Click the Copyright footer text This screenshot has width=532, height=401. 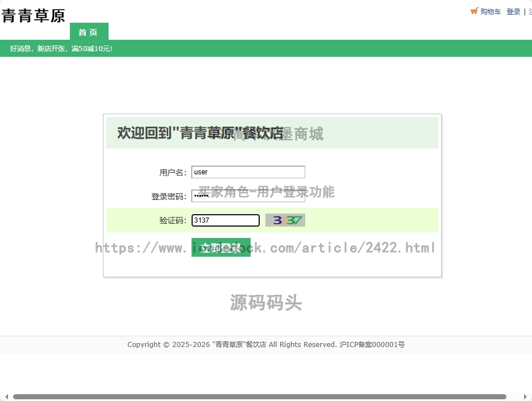pos(266,345)
